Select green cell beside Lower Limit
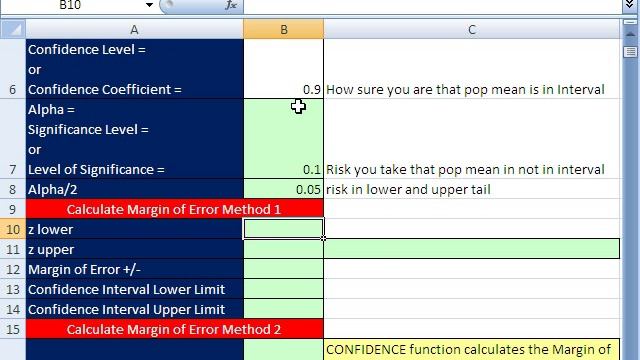The image size is (640, 360). [284, 289]
